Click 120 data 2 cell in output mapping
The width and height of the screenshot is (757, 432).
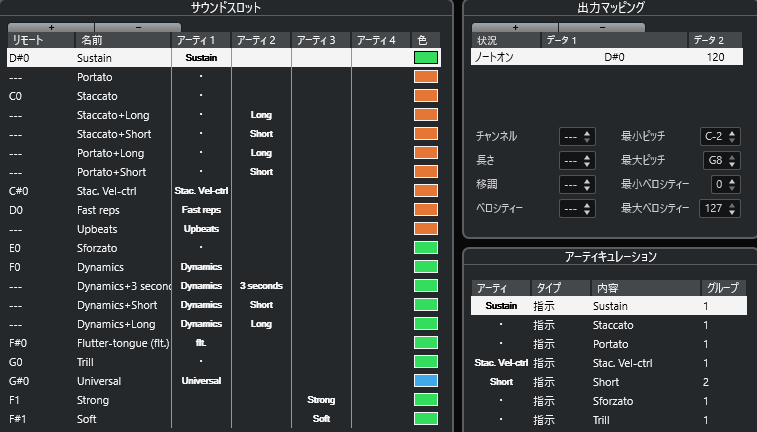(715, 57)
